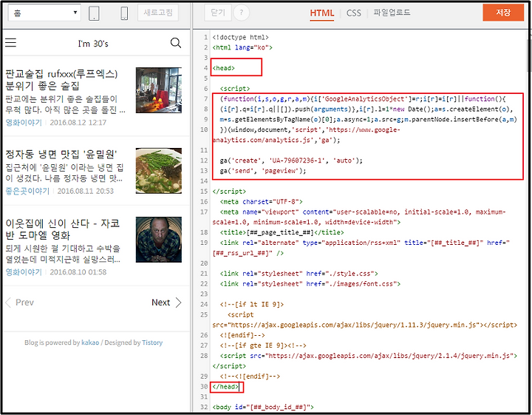Open the help question mark button
532x415 pixels.
tap(241, 13)
